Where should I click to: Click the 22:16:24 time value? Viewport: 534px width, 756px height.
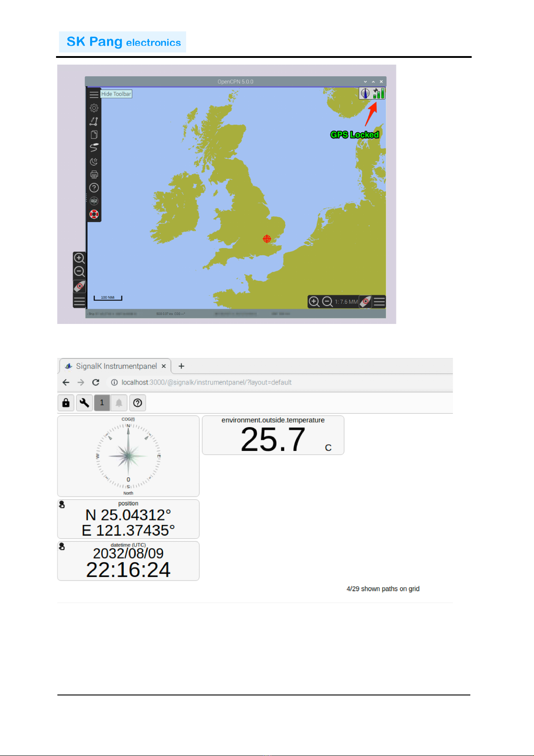pos(128,570)
